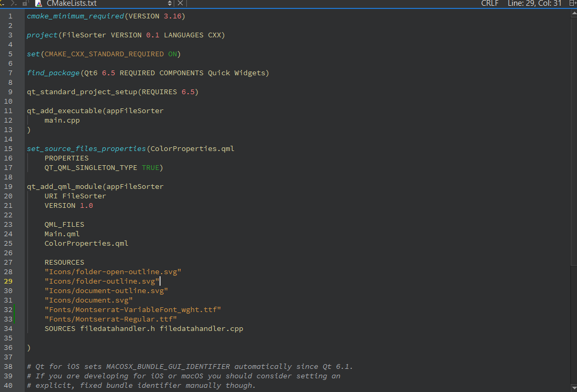The height and width of the screenshot is (392, 577).
Task: Click line number 29 in the gutter
Action: click(8, 282)
